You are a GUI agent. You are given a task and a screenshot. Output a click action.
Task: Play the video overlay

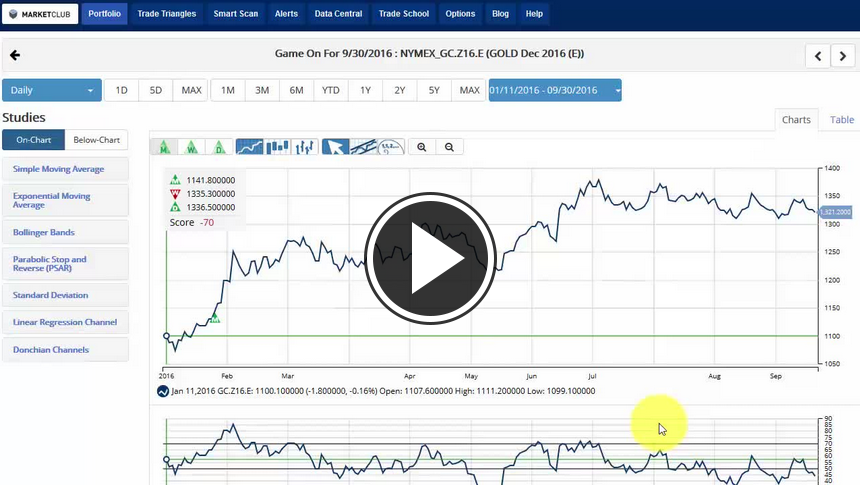click(x=430, y=259)
